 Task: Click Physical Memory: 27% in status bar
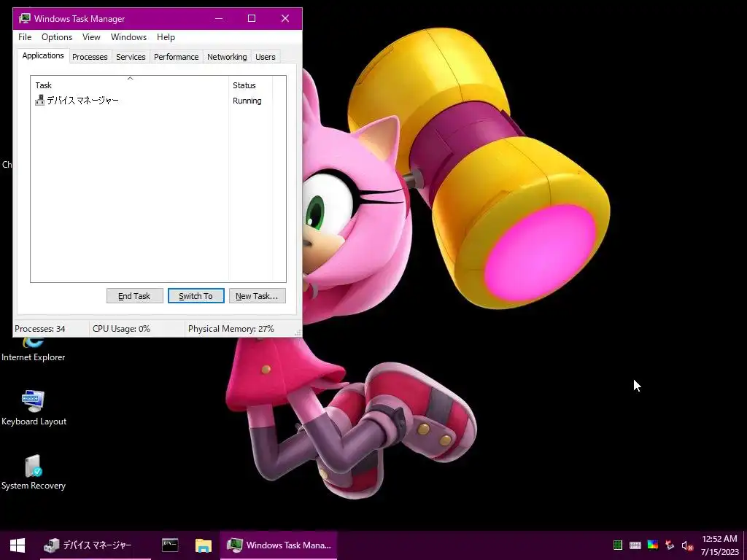point(231,329)
